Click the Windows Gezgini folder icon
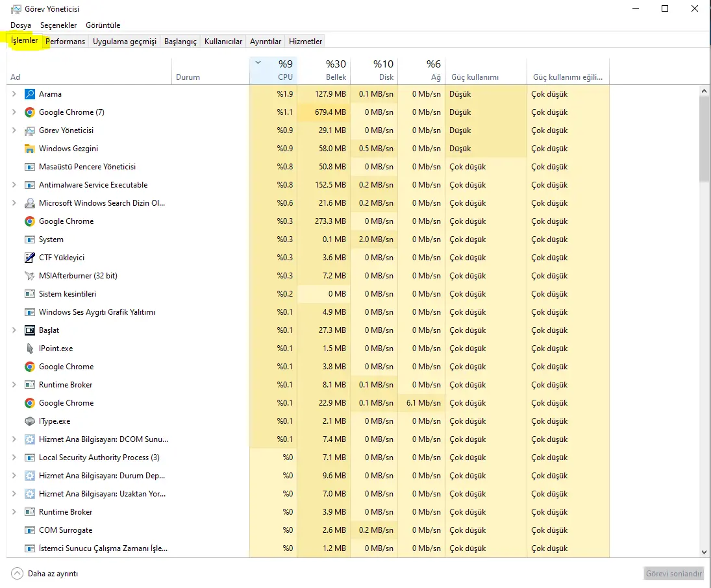711x588 pixels. click(29, 149)
